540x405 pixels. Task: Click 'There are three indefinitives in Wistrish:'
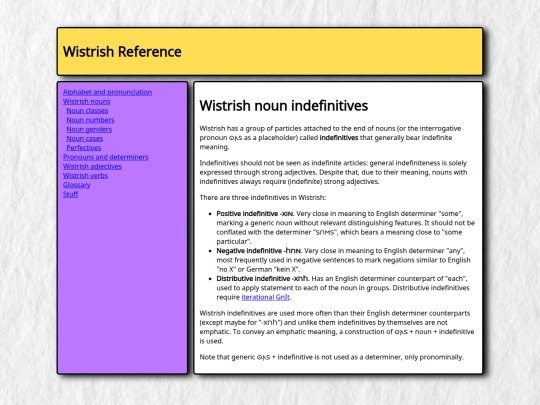click(263, 198)
